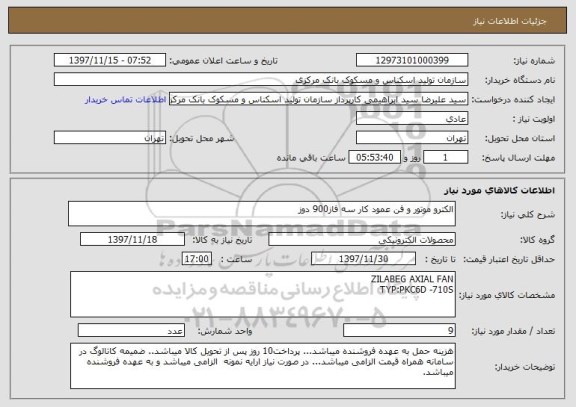Select the تاریخ و ساعت اعلان عمومی label
Screen dimensions: 576x407
[223, 61]
